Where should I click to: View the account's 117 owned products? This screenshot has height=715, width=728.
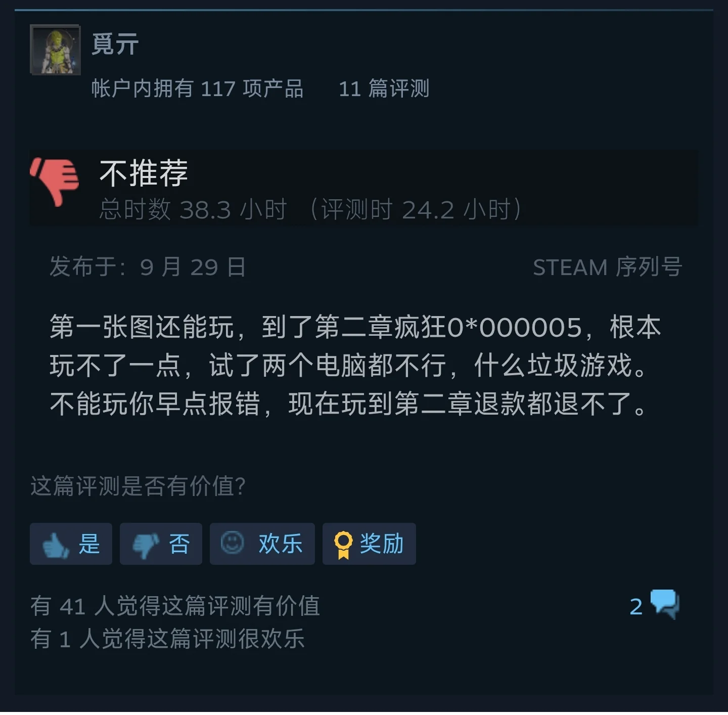point(198,88)
